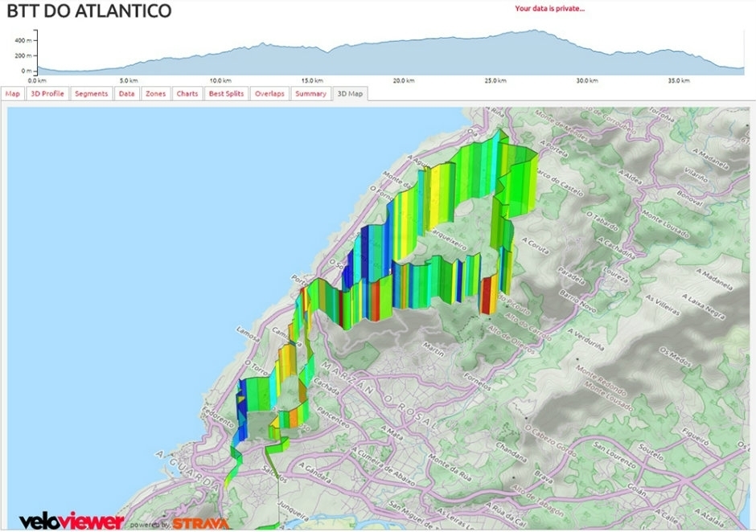Go to the Zones tab
Viewport: 756px width, 532px height.
point(155,94)
